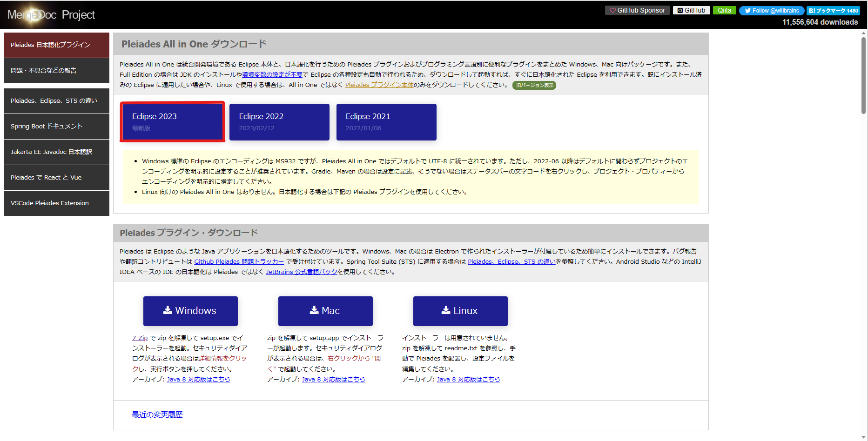Open the 7-Zip link
The width and height of the screenshot is (868, 441).
(x=140, y=338)
